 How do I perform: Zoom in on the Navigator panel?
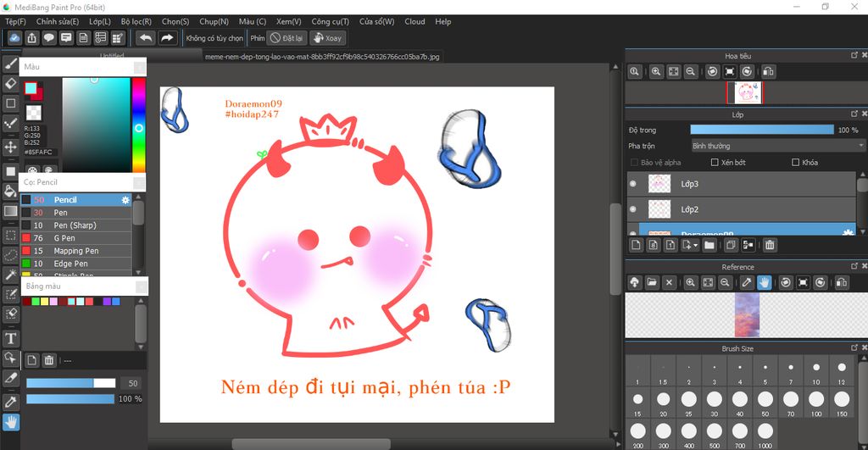(656, 71)
